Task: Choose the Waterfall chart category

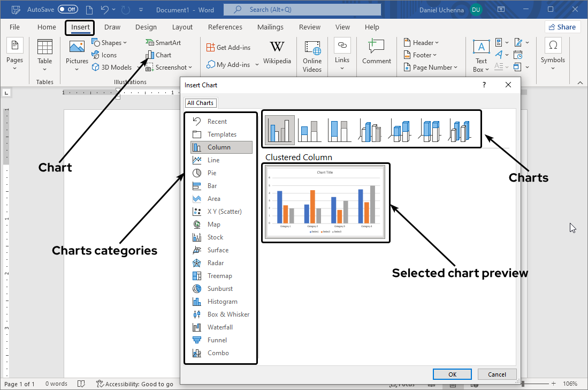Action: pos(220,327)
